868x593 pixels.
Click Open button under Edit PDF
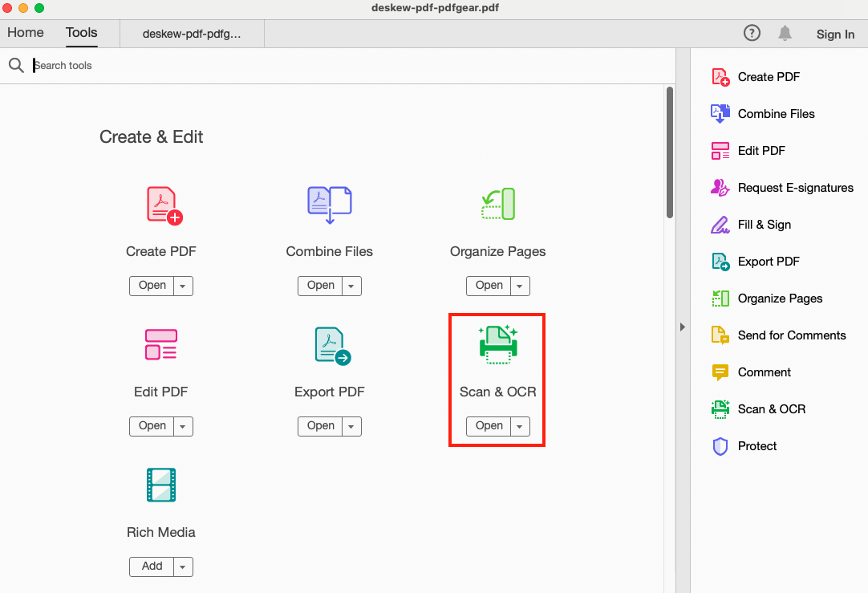152,426
